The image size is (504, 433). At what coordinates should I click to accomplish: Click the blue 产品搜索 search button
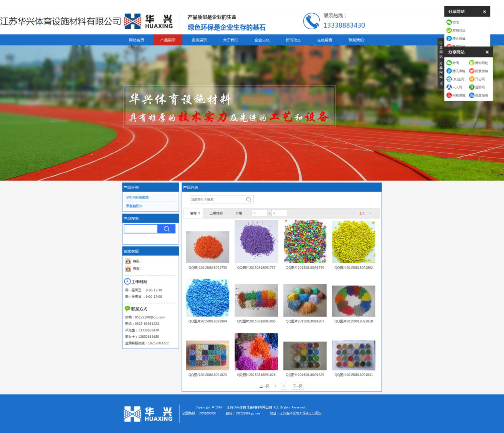167,229
